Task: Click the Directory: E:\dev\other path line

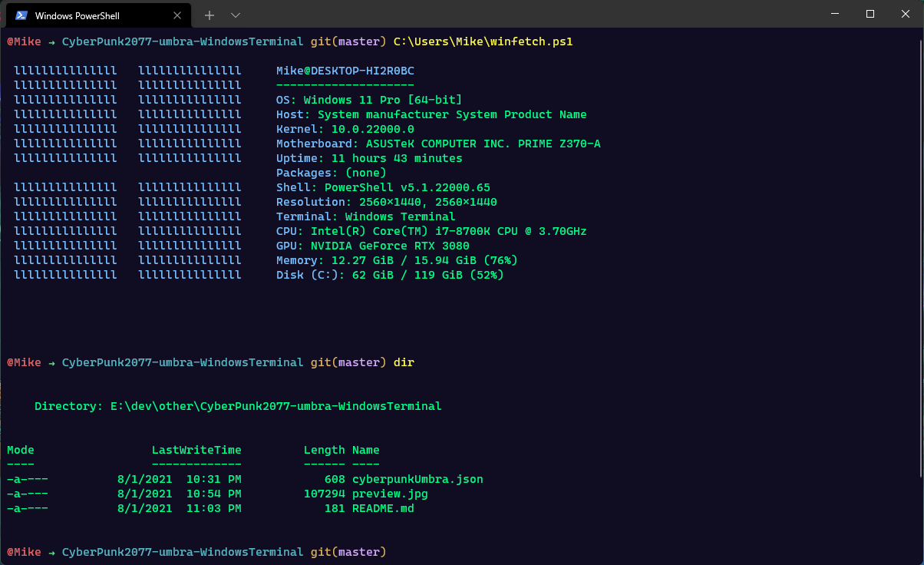Action: 238,406
